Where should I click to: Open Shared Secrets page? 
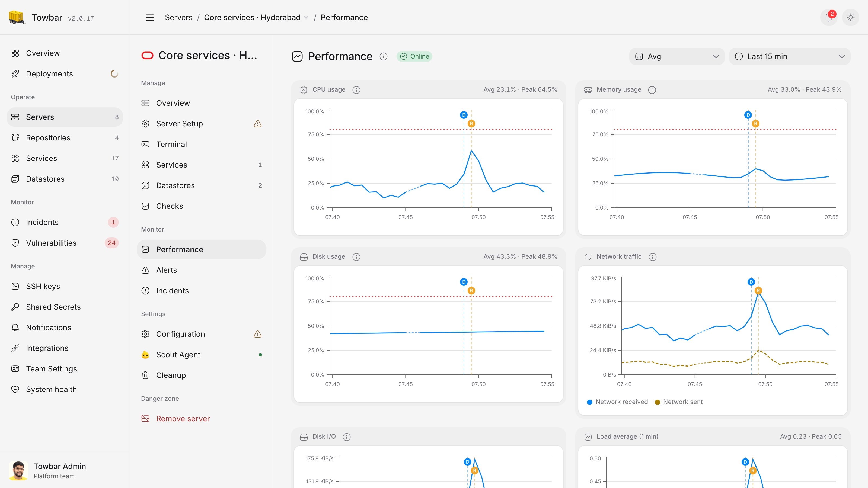coord(65,307)
